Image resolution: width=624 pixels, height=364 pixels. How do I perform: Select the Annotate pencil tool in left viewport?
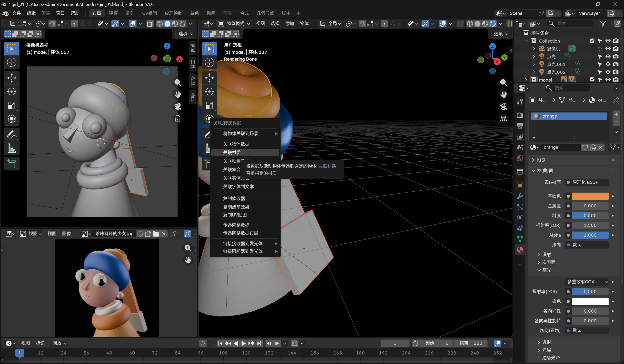click(x=11, y=134)
